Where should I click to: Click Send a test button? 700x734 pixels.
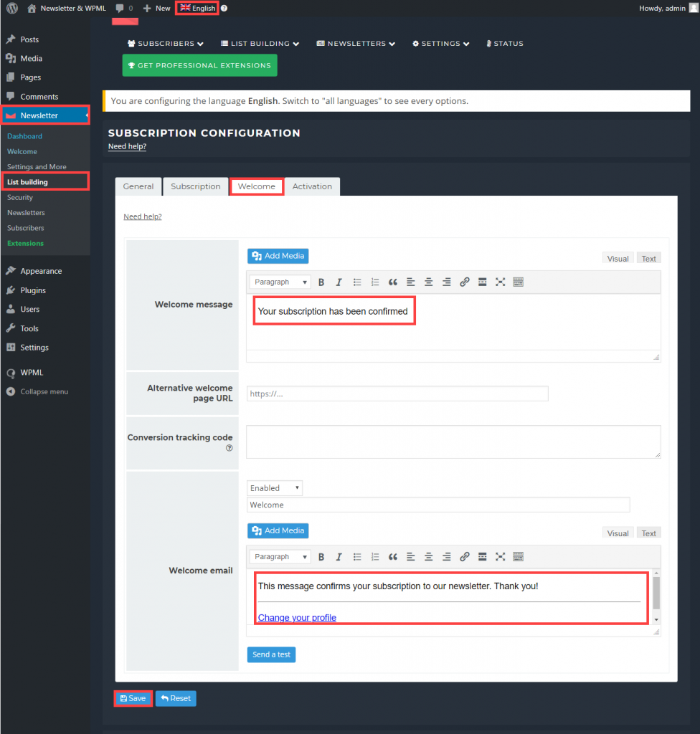(271, 654)
